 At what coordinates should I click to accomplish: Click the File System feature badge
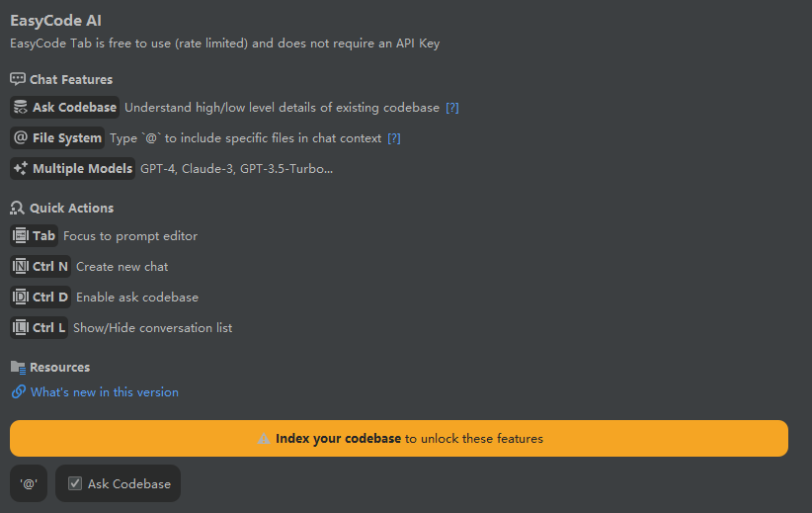coord(57,137)
